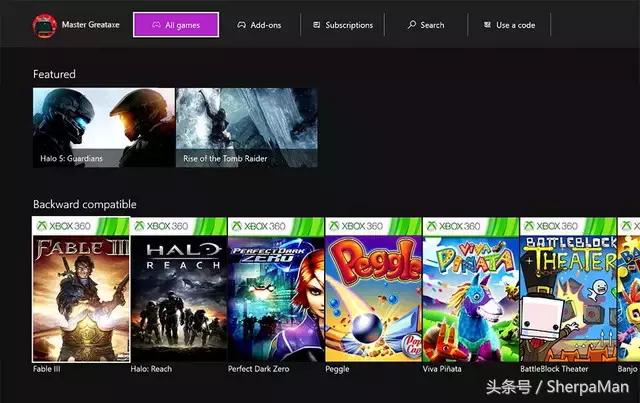Viewport: 640px width, 403px height.
Task: Click the Halo: Reach title label
Action: coord(151,369)
